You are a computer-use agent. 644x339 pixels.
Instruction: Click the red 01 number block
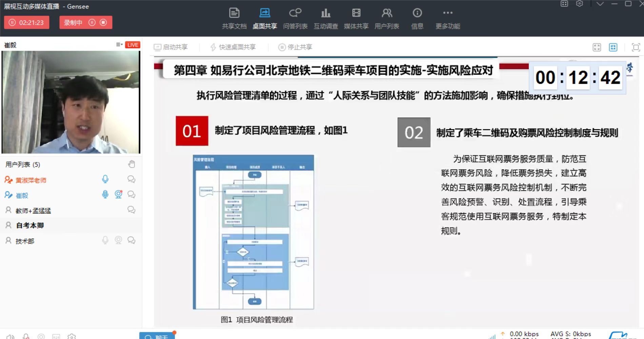tap(192, 131)
